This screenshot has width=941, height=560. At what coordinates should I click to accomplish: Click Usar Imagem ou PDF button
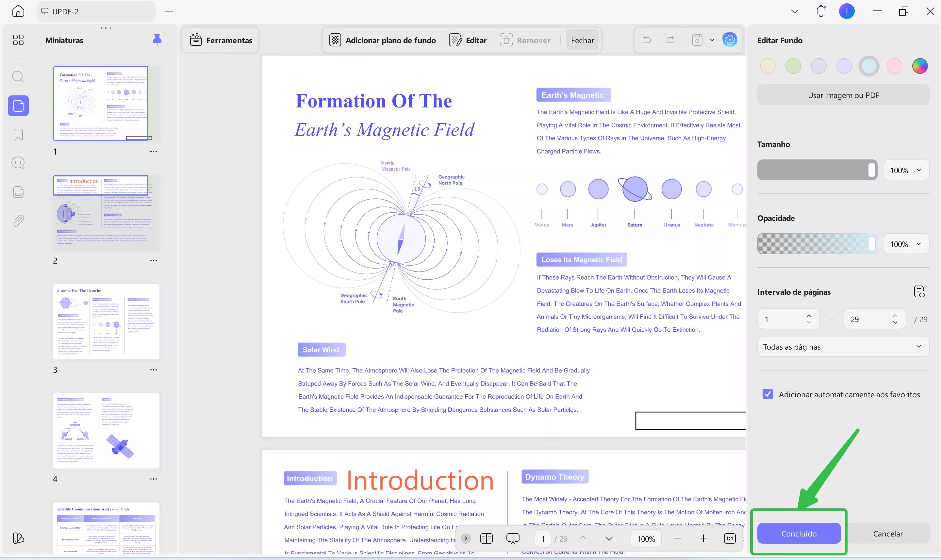click(843, 95)
